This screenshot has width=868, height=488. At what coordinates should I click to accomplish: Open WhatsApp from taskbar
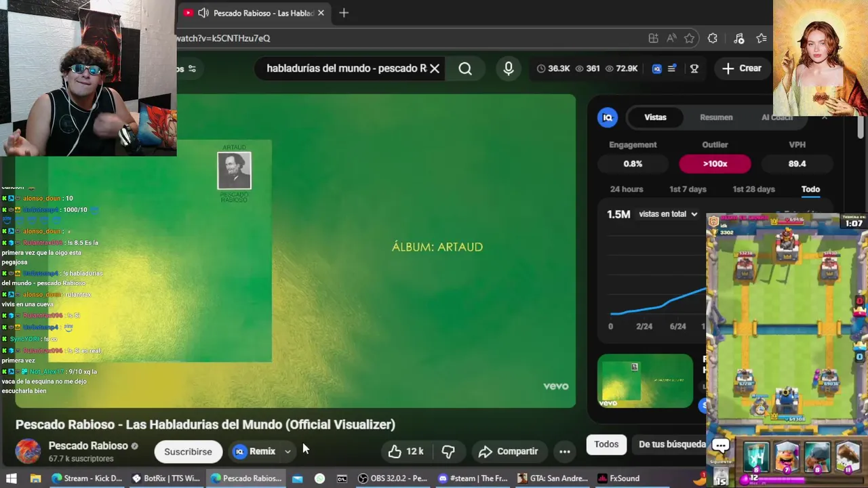(319, 479)
